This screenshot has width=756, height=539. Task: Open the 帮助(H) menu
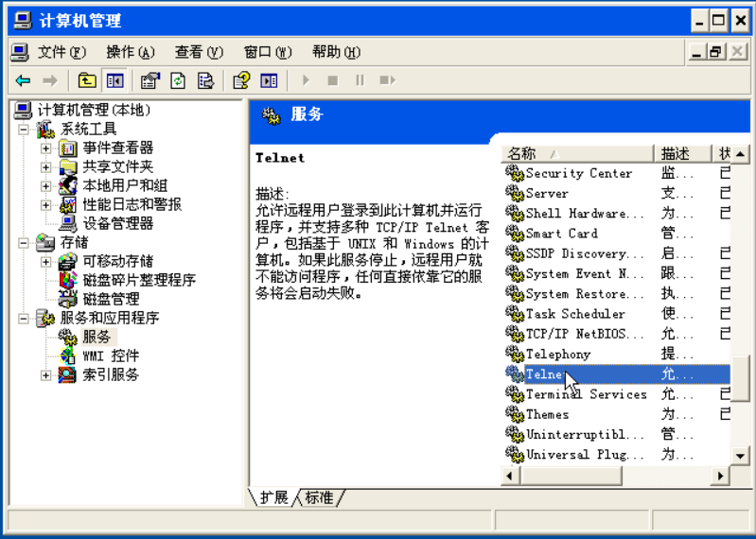coord(336,52)
